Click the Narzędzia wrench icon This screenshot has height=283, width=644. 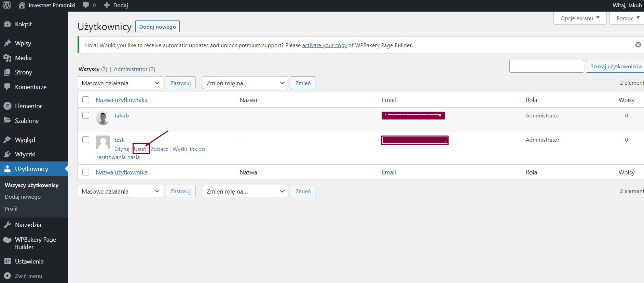click(7, 225)
